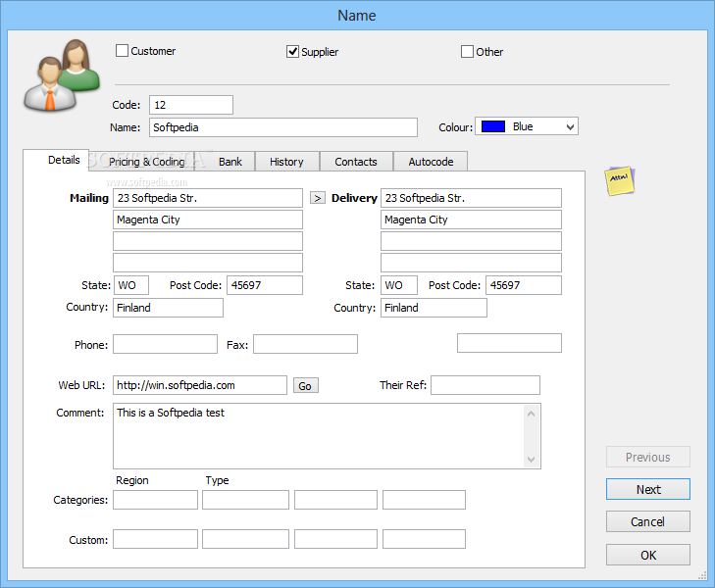Image resolution: width=715 pixels, height=588 pixels.
Task: Click the Delivery Post Code field
Action: (524, 285)
